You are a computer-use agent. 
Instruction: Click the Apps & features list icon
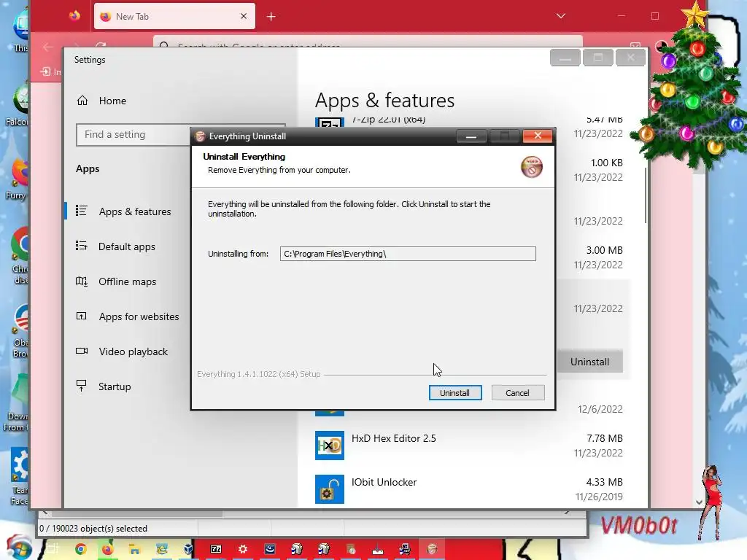coord(82,211)
